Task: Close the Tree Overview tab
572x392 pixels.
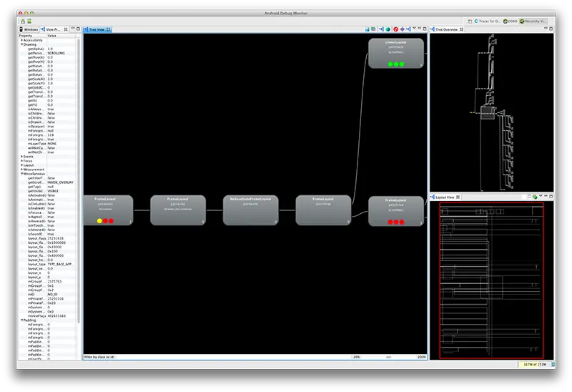Action: coord(461,29)
